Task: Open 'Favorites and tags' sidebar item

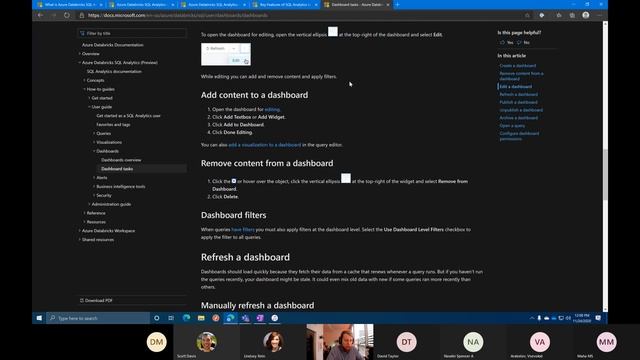Action: click(113, 124)
